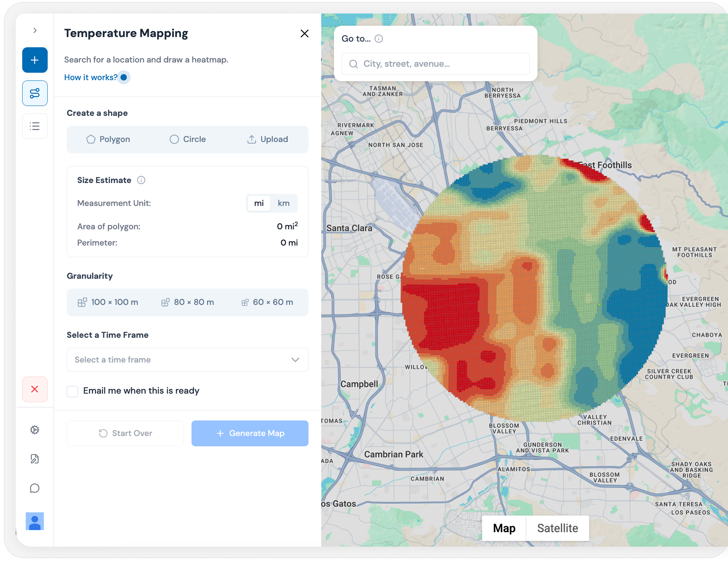Screen dimensions: 728x564
Task: Open the user profile avatar
Action: (x=35, y=521)
